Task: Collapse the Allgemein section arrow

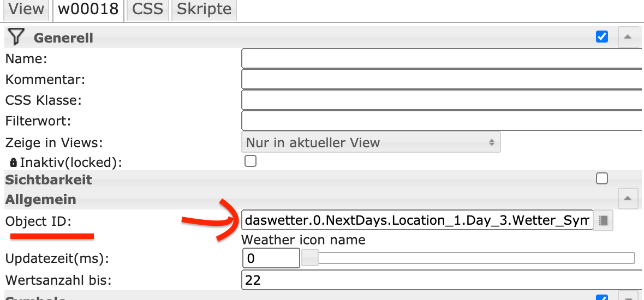Action: click(628, 199)
